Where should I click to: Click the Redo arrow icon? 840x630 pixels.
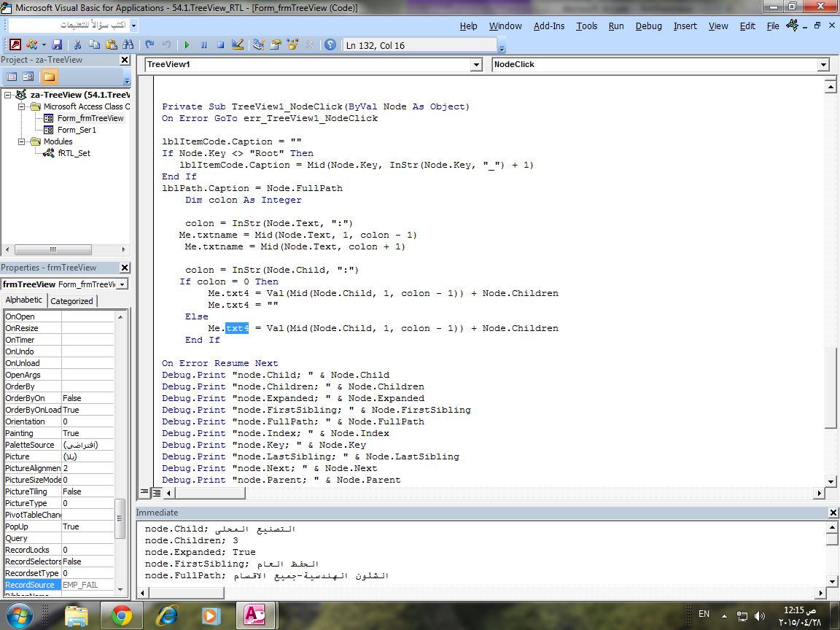point(166,44)
